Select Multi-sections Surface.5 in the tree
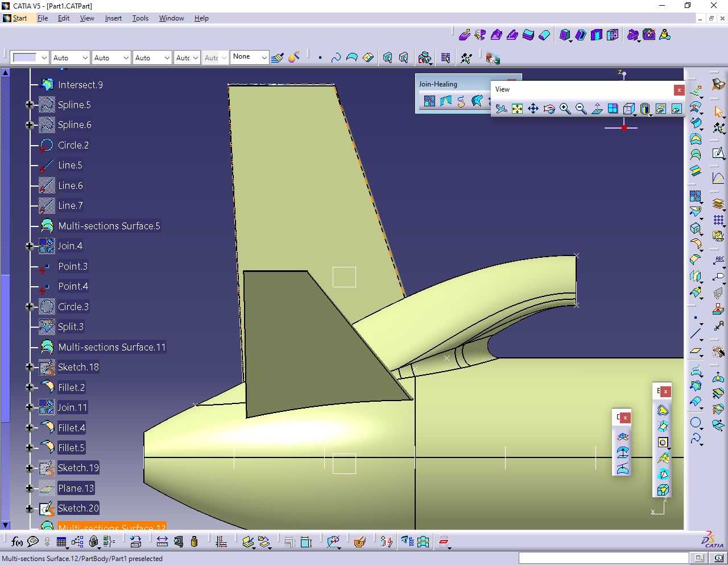 (109, 226)
